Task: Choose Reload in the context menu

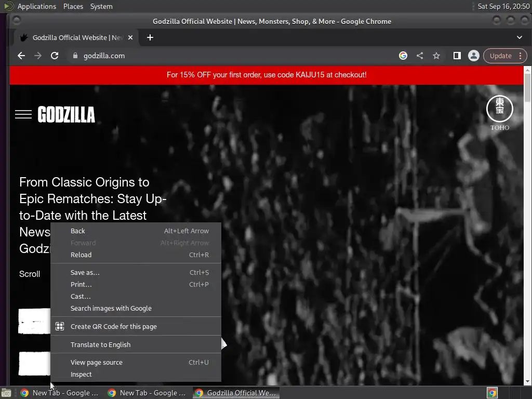Action: [136, 255]
